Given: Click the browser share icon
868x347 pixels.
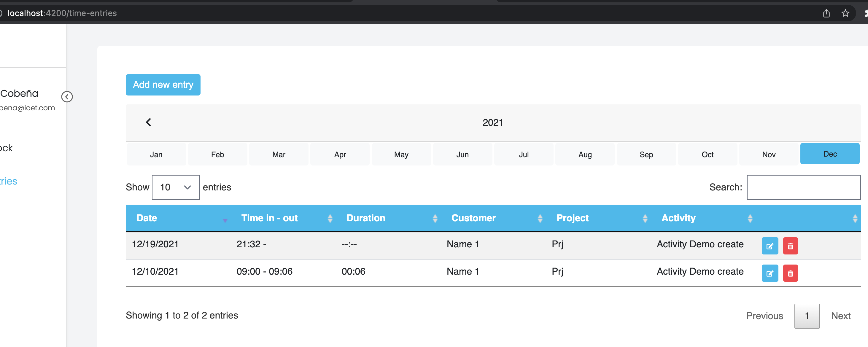Looking at the screenshot, I should (826, 13).
